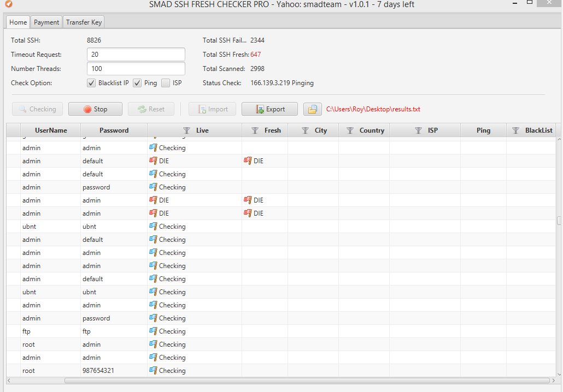Click the app logo icon in title bar
Viewport: 563px width, 392px height.
[9, 4]
